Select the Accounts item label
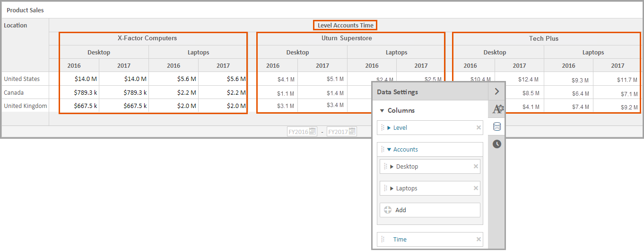This screenshot has height=251, width=644. (406, 149)
